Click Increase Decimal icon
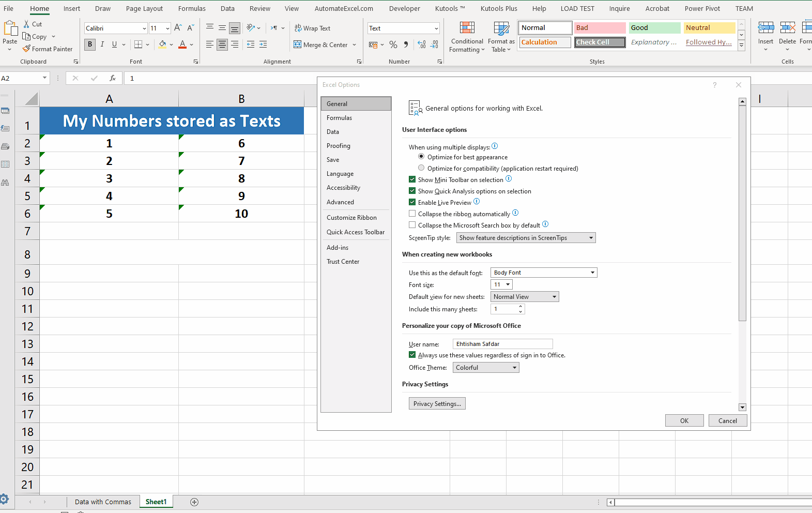812x513 pixels. pos(422,44)
